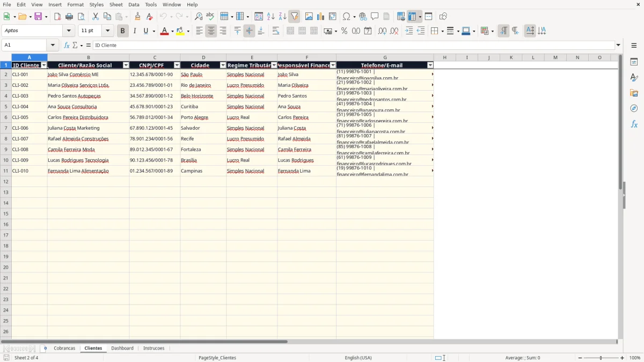Open the sidebar Navigator

634,109
